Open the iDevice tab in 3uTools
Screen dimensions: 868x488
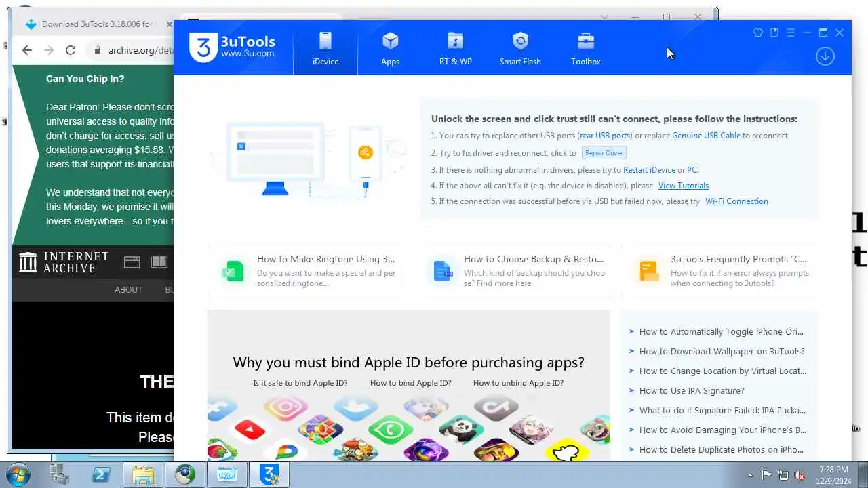click(325, 48)
